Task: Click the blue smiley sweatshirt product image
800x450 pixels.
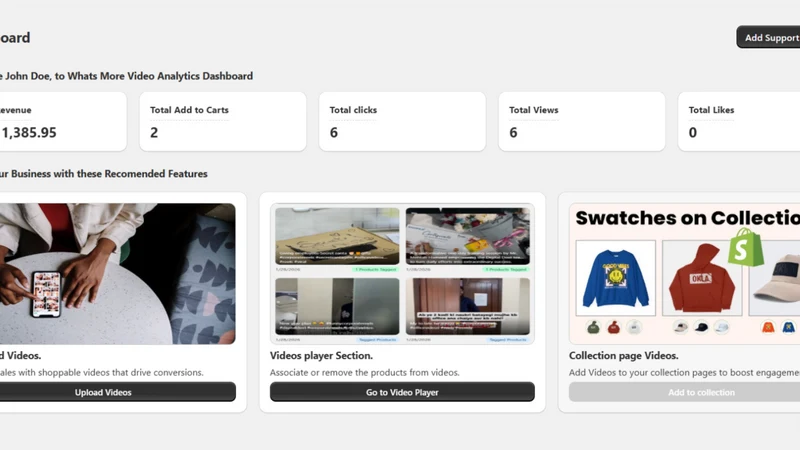Action: pos(616,278)
